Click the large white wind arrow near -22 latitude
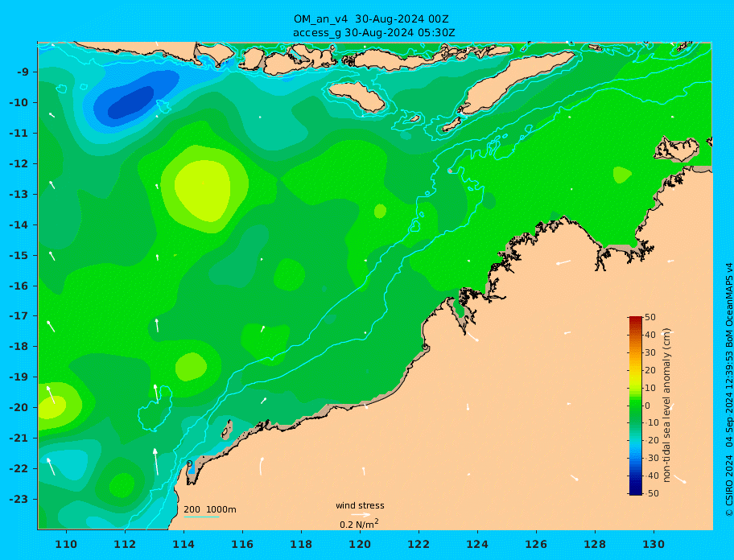734x560 pixels. (x=156, y=462)
